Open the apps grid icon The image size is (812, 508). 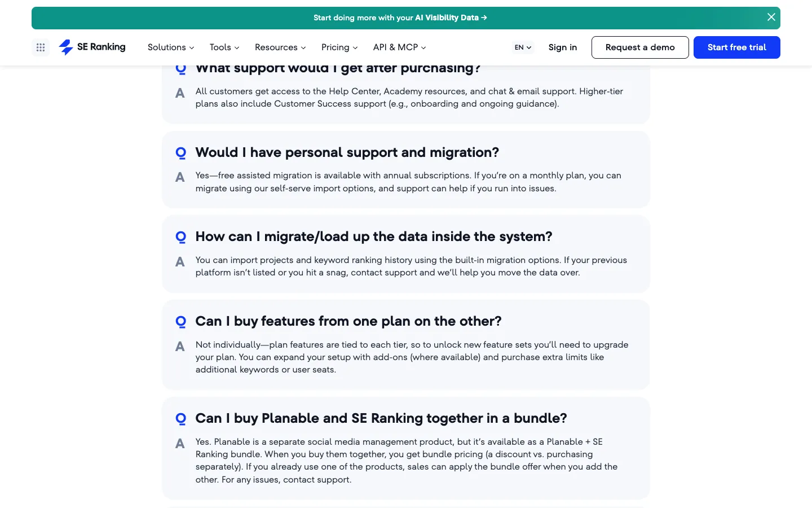coord(41,47)
